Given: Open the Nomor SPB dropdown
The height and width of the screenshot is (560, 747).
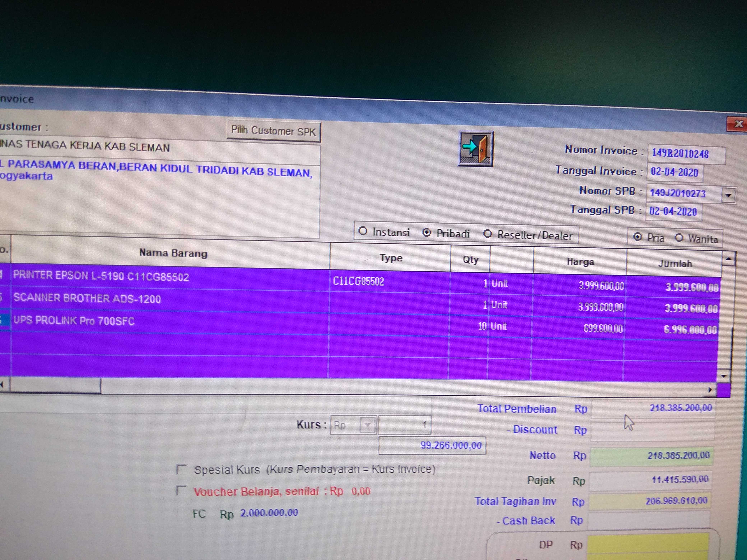Looking at the screenshot, I should click(729, 195).
